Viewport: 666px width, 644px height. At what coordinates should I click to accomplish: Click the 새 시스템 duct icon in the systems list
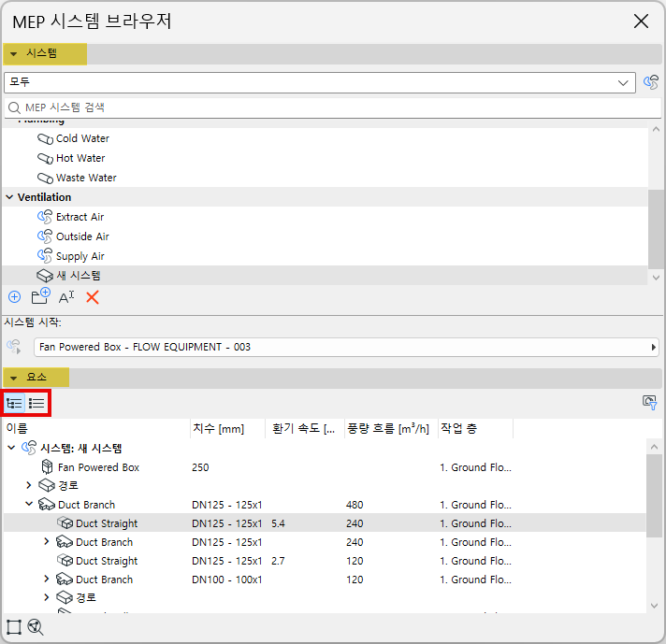(45, 276)
